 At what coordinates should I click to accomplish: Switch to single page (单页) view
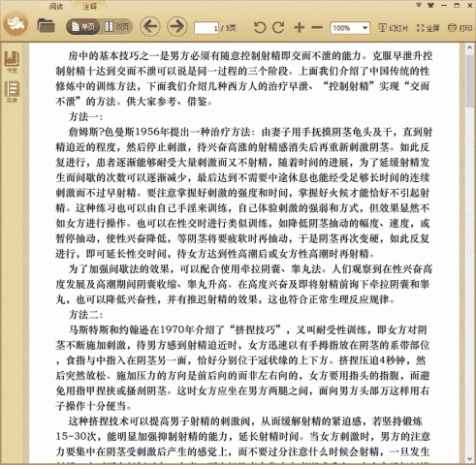83,26
